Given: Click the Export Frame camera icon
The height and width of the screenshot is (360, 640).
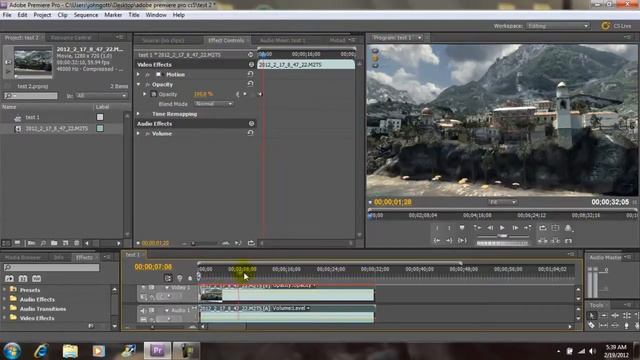Looking at the screenshot, I should tap(568, 228).
